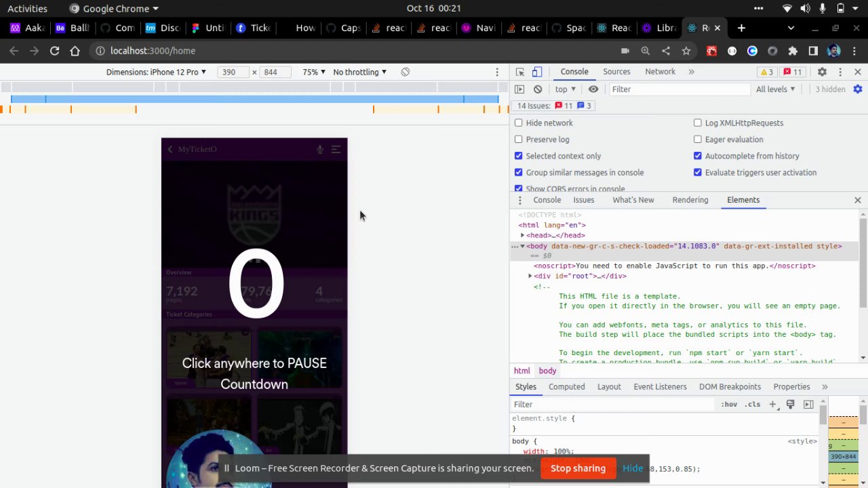Switch to the Computed styles tab

tap(566, 387)
